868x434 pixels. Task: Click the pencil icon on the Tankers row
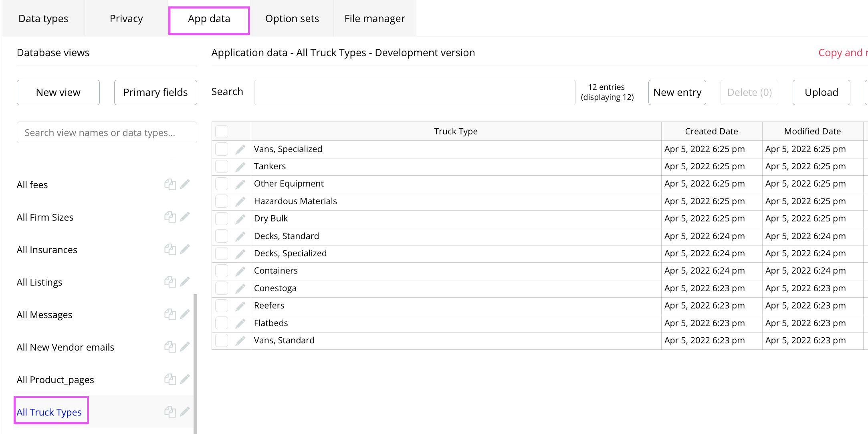pyautogui.click(x=240, y=167)
